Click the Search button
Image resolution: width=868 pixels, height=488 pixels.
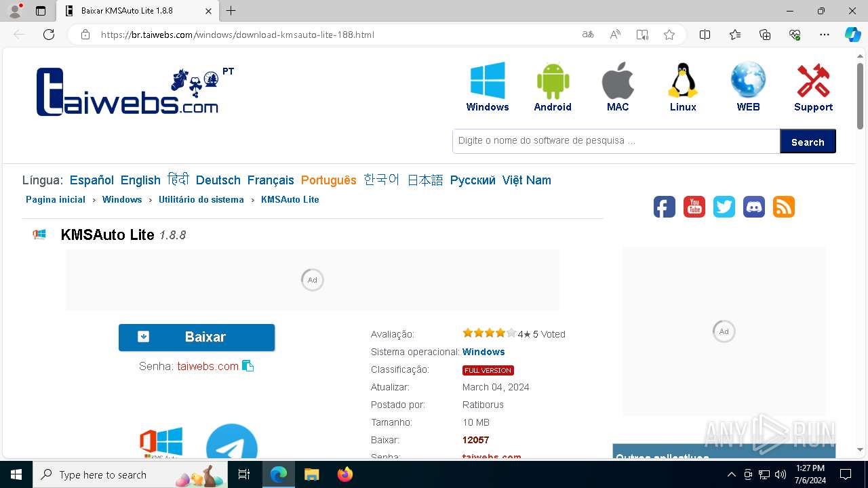[x=808, y=142]
